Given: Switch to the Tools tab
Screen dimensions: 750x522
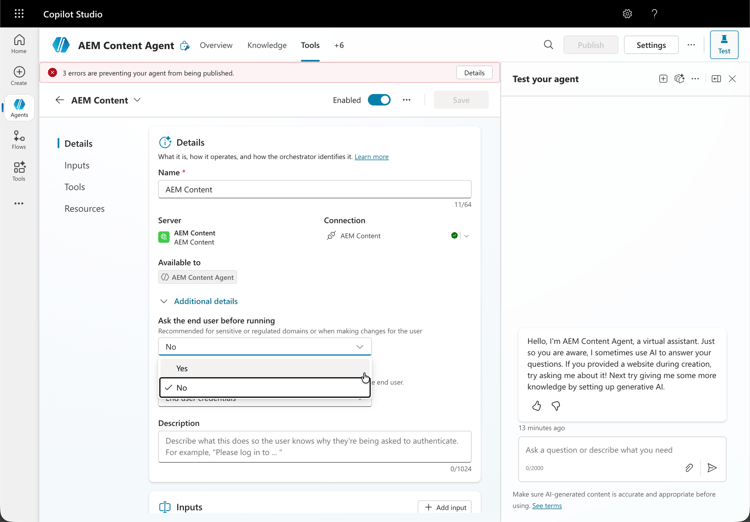Looking at the screenshot, I should click(310, 45).
